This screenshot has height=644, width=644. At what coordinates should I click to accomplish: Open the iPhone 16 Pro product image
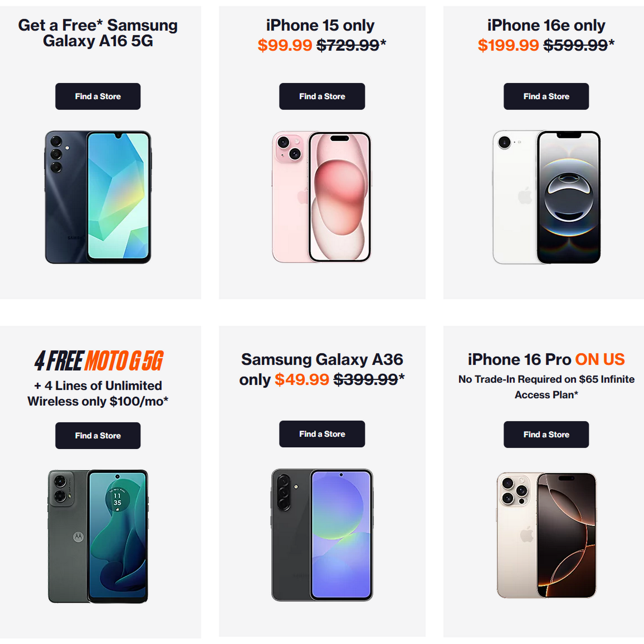pos(546,535)
